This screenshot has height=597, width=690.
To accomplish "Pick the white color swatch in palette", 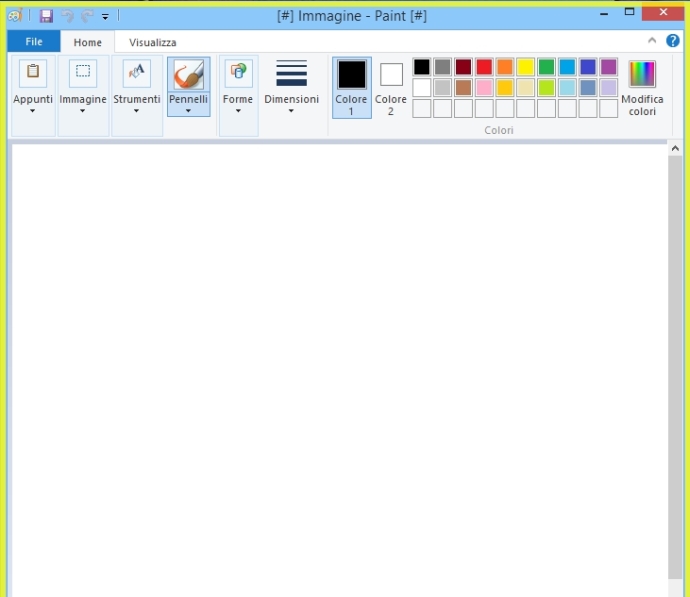I will coord(422,88).
